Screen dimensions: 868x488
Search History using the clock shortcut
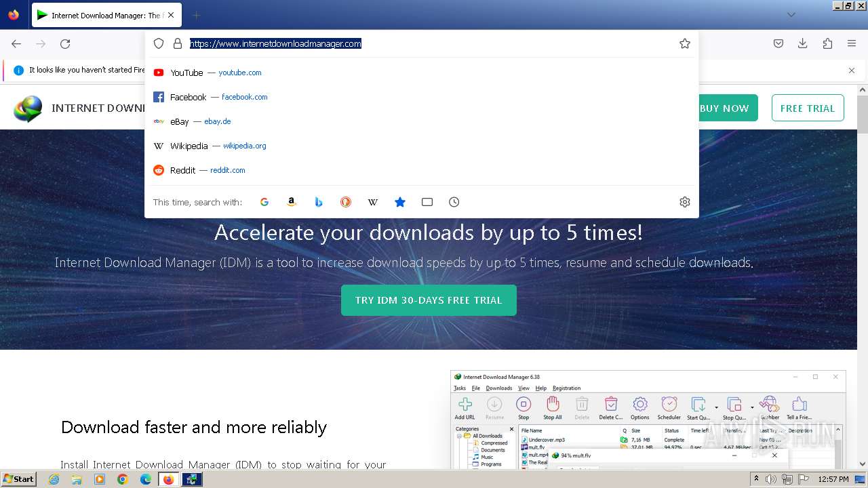pyautogui.click(x=454, y=202)
